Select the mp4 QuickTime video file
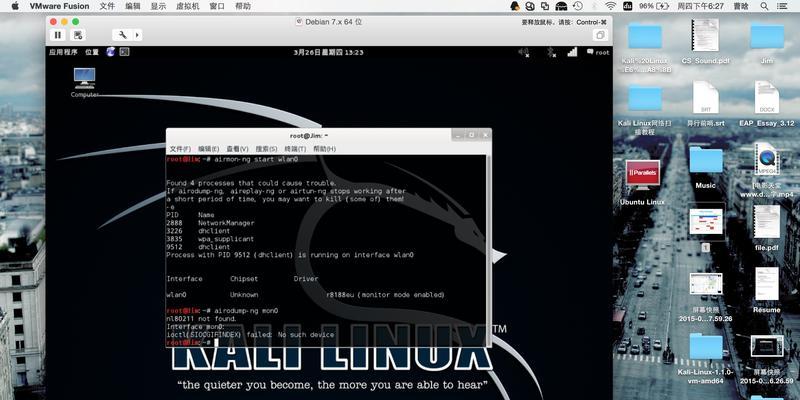 coord(767,171)
